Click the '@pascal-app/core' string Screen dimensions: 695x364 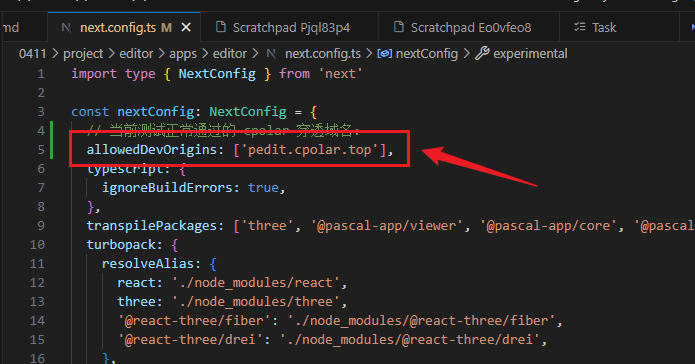point(548,226)
